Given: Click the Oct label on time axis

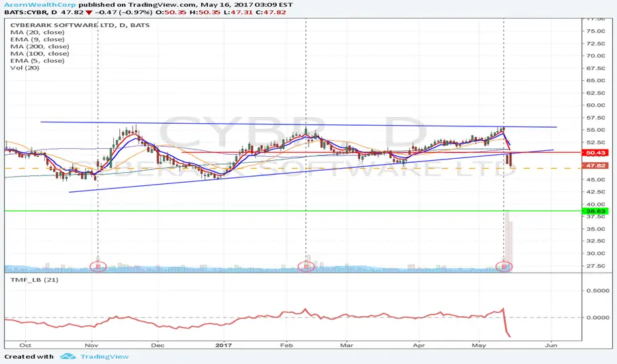Looking at the screenshot, I should click(25, 345).
